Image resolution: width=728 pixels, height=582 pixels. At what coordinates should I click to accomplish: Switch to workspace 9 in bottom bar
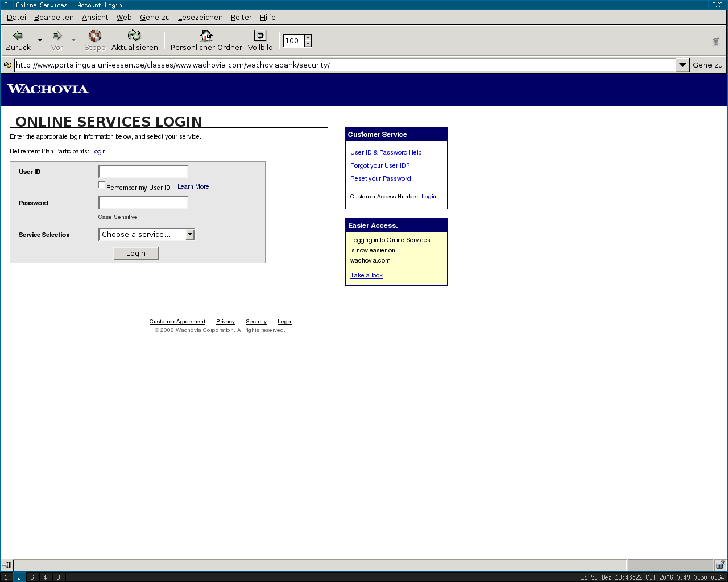(58, 577)
